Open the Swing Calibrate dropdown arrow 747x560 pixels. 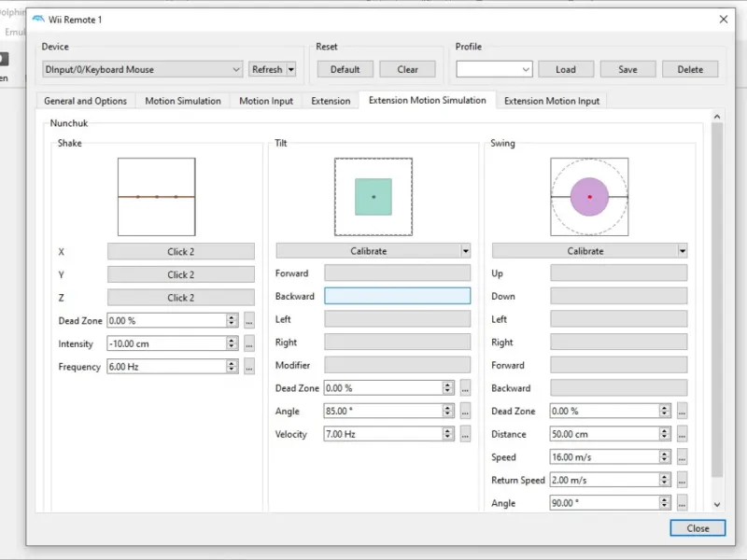683,251
